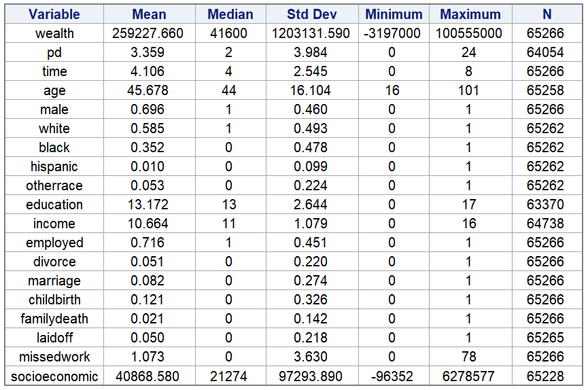Click the wealth minimum value -3197000
Viewport: 588px width, 390px height.
pyautogui.click(x=394, y=33)
